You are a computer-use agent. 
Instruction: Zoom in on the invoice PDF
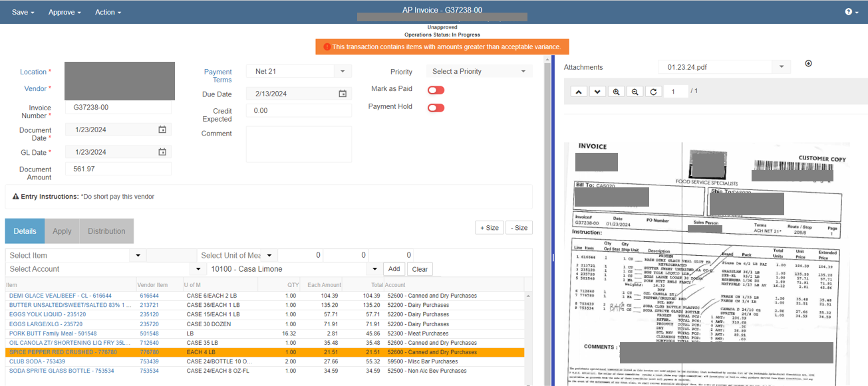point(617,92)
